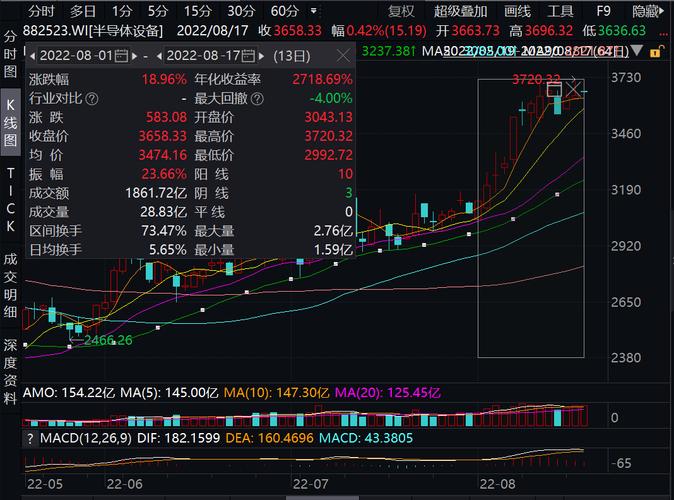Viewport: 674px width, 500px height.
Task: Click the MA(20): 125.45亿 label
Action: (x=387, y=393)
